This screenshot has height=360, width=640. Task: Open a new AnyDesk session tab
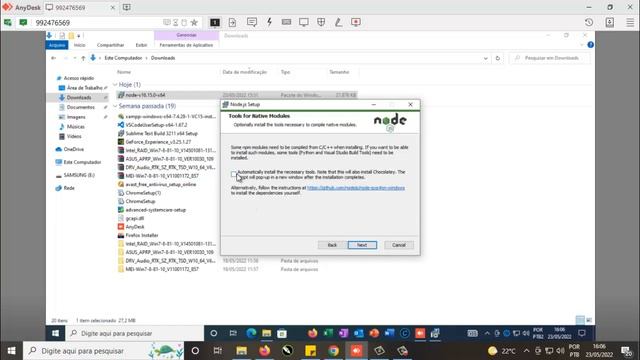point(127,7)
